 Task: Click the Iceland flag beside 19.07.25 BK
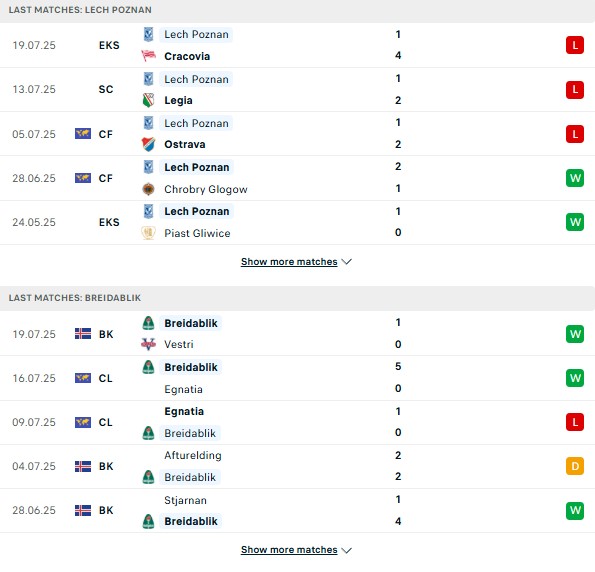[x=83, y=334]
